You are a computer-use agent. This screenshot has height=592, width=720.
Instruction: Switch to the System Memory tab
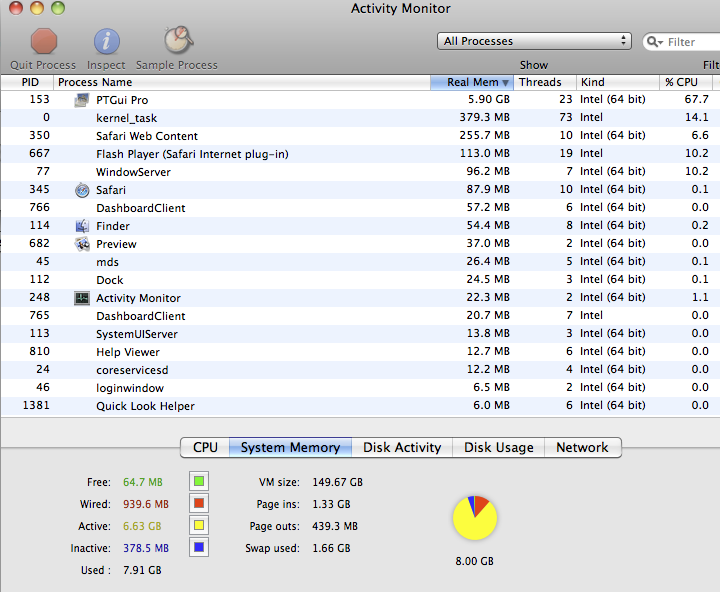[290, 447]
